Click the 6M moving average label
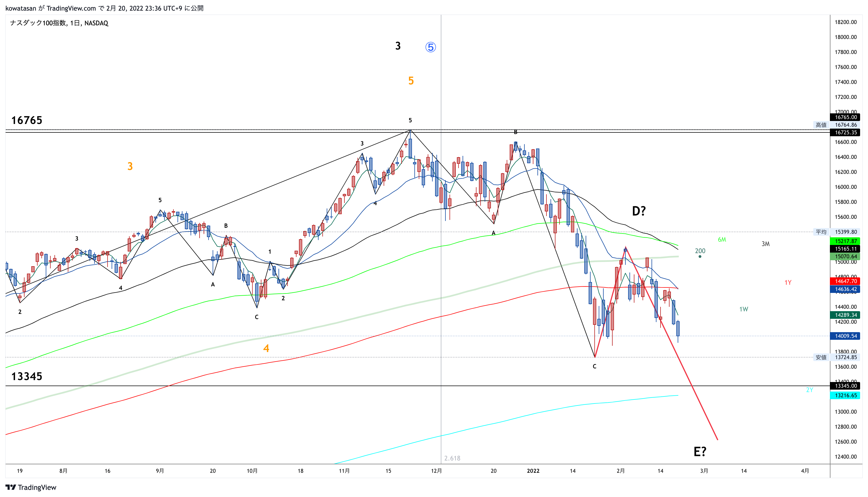 722,240
